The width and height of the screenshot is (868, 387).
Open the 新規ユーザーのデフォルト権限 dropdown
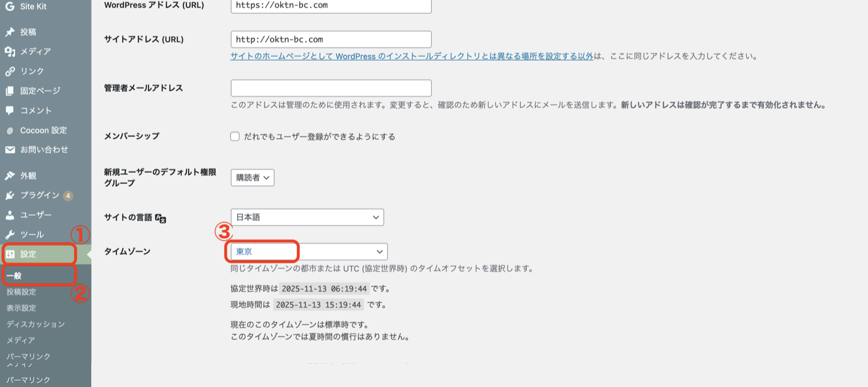click(x=253, y=178)
